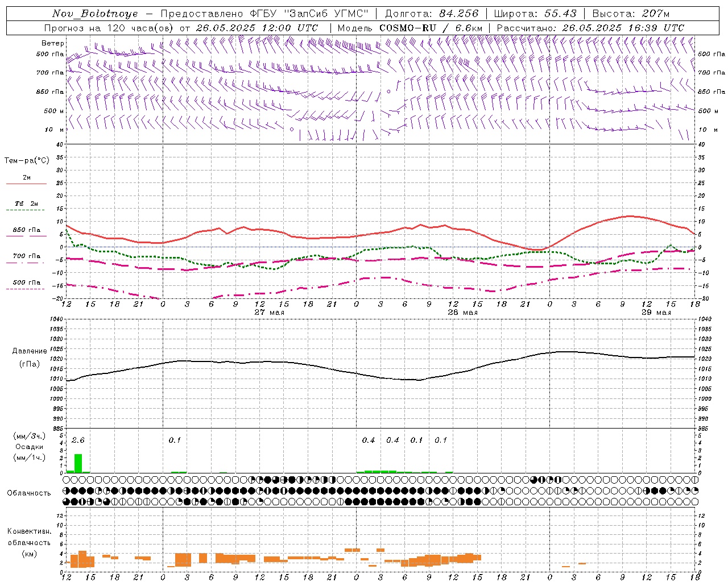Click the calculated time 26.05.2025 16:39 UTC
This screenshot has height=582, width=728.
click(x=623, y=28)
